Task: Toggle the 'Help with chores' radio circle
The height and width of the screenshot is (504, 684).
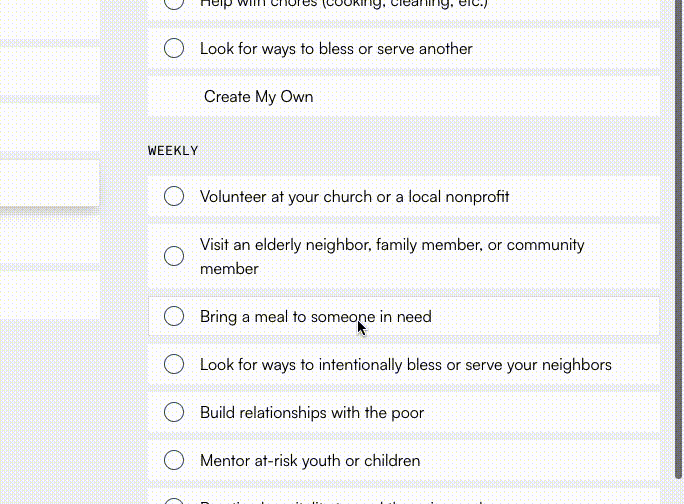Action: pyautogui.click(x=174, y=4)
